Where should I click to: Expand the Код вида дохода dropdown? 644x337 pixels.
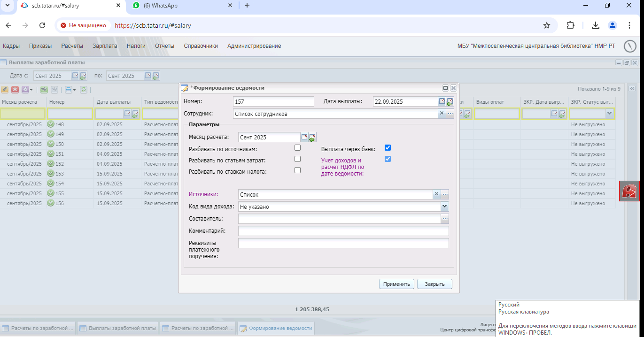coord(445,207)
